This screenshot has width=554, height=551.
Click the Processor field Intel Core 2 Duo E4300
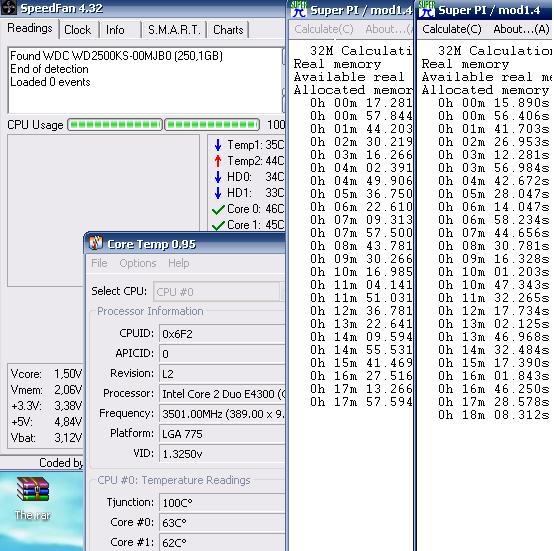tap(222, 393)
